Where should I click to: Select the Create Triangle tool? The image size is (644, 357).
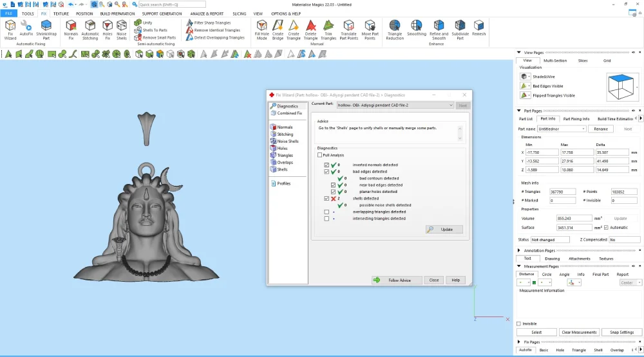[293, 30]
